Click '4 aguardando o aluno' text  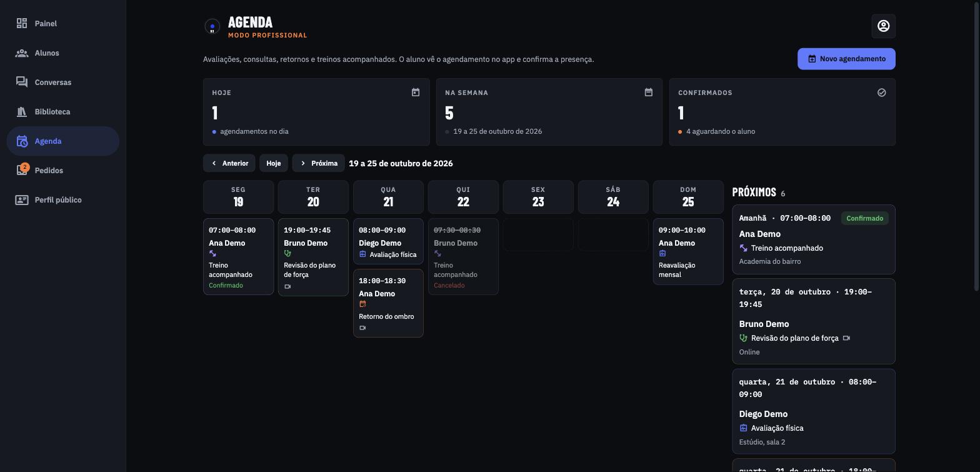(721, 132)
